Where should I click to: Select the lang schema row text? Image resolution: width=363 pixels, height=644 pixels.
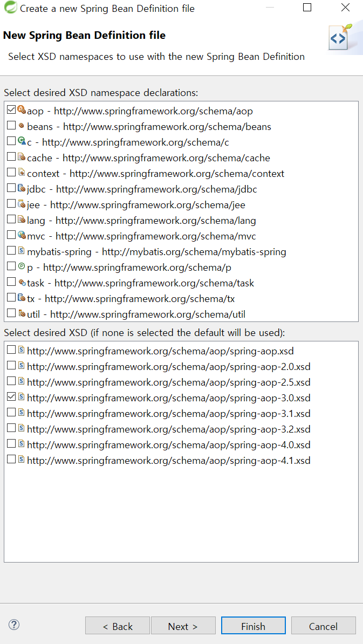click(141, 221)
